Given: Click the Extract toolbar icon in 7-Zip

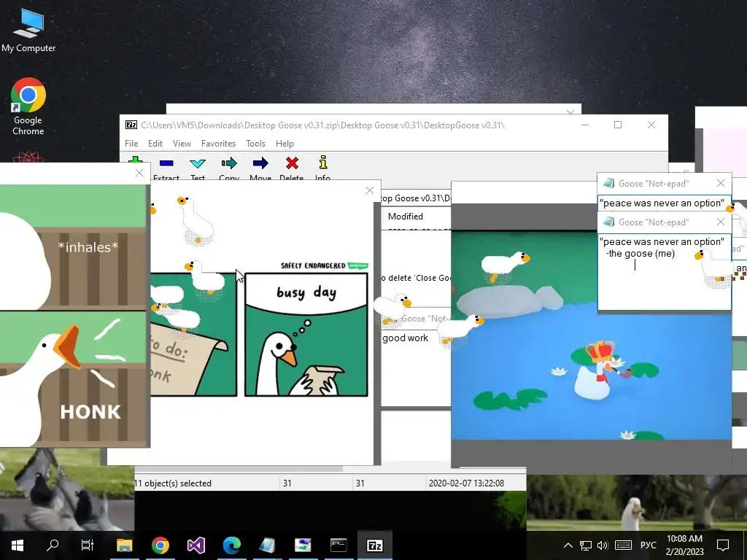Looking at the screenshot, I should [166, 168].
